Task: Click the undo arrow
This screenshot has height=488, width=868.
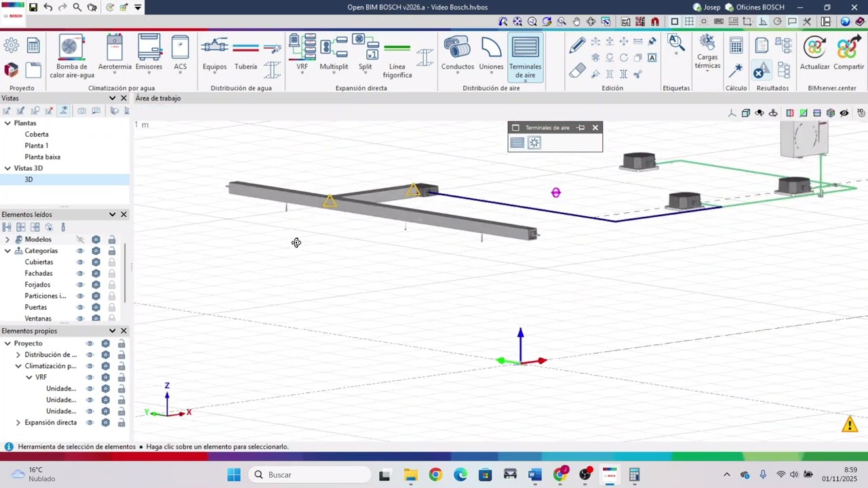Action: (47, 7)
